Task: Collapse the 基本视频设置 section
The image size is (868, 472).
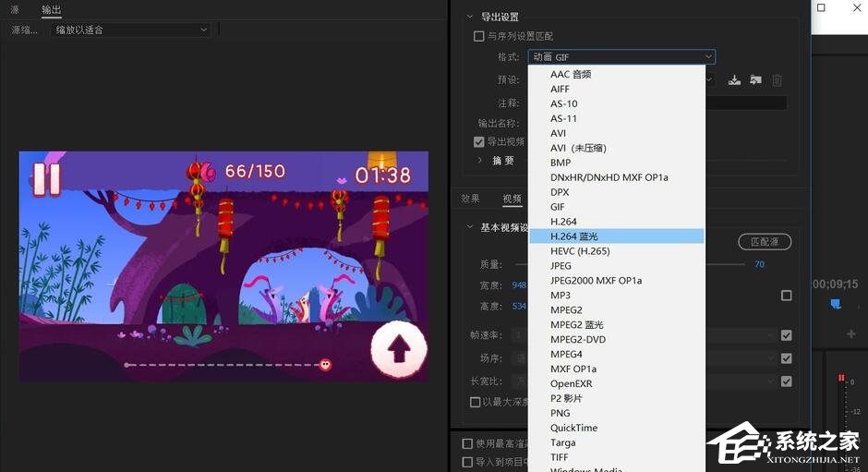Action: tap(470, 227)
